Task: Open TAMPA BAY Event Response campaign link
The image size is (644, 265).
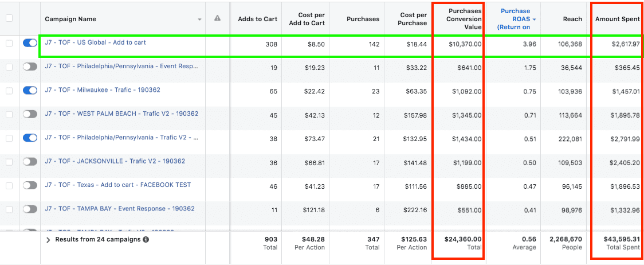Action: tap(119, 209)
